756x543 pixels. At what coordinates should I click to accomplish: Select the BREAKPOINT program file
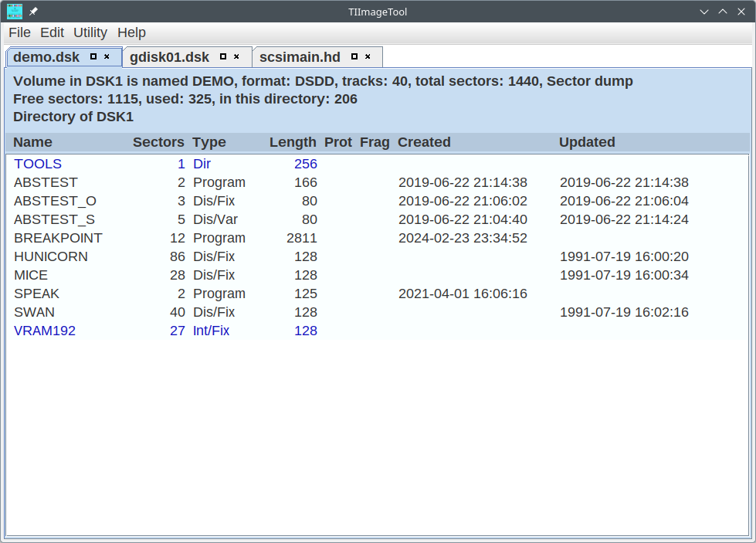coord(58,238)
